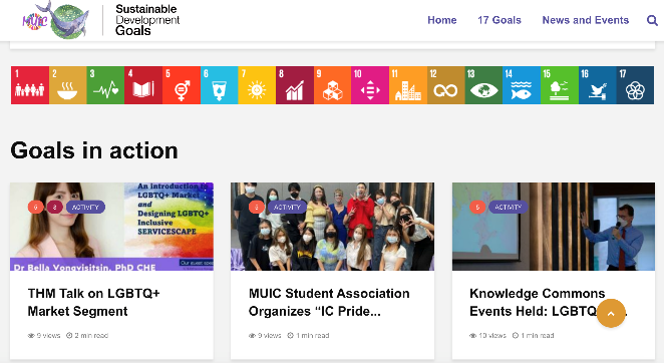
Task: Click '1 min read' on IC Pride card
Action: [x=308, y=335]
